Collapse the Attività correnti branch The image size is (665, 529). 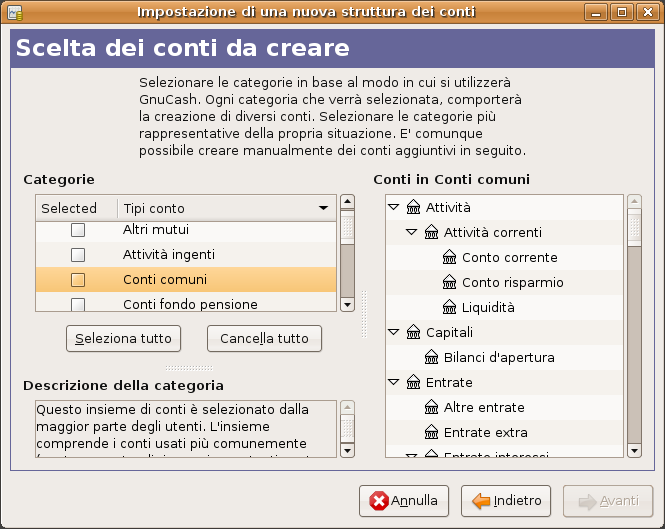click(412, 232)
